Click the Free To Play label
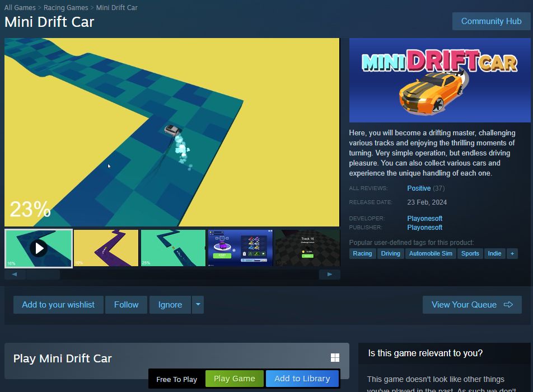Viewport: 533px width, 392px height. click(176, 380)
